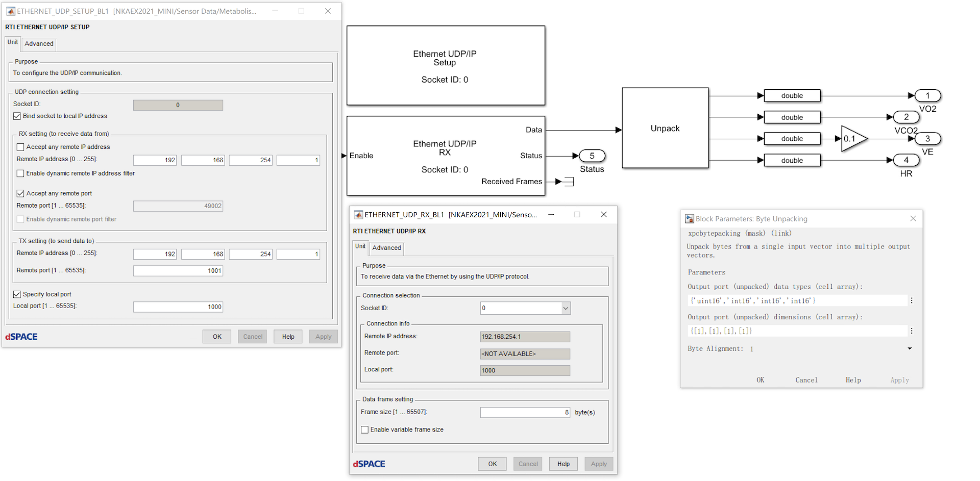The image size is (980, 481).
Task: Click the output port data types field
Action: 797,301
